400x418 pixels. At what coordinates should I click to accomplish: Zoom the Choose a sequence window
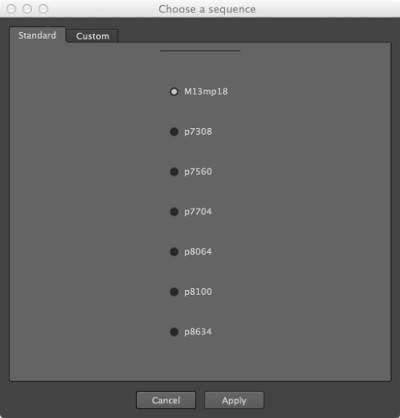[43, 9]
